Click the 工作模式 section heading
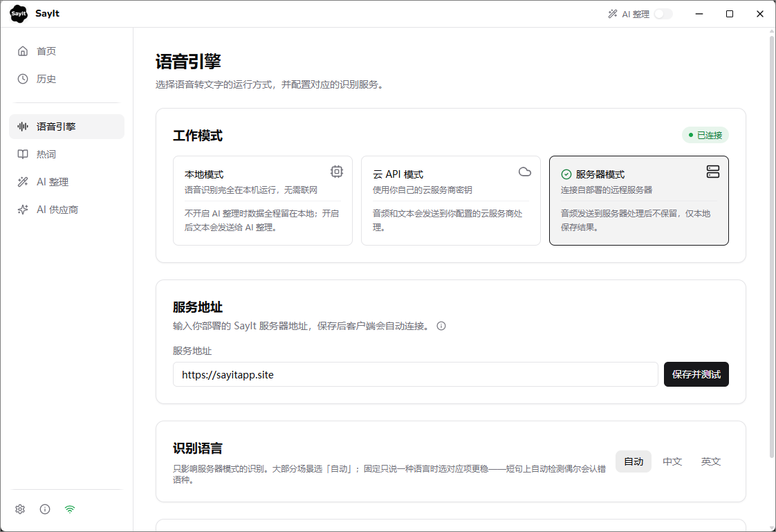 tap(198, 135)
